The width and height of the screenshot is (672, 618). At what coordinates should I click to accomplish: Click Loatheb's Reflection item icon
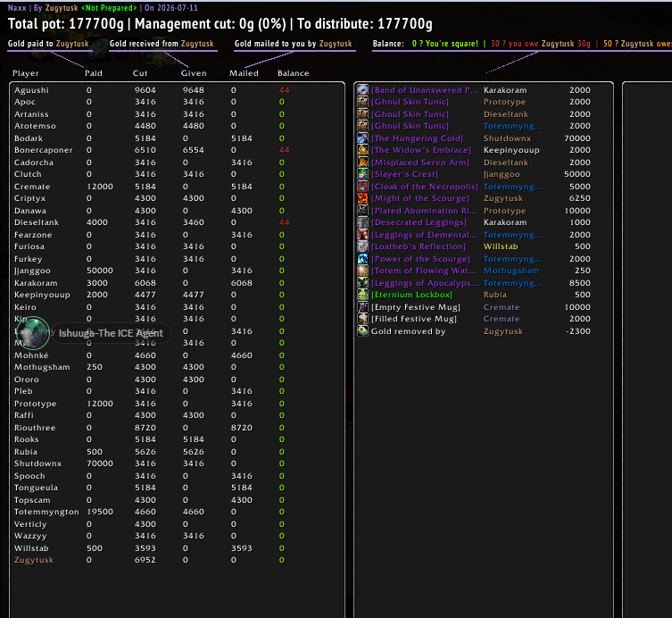click(363, 246)
